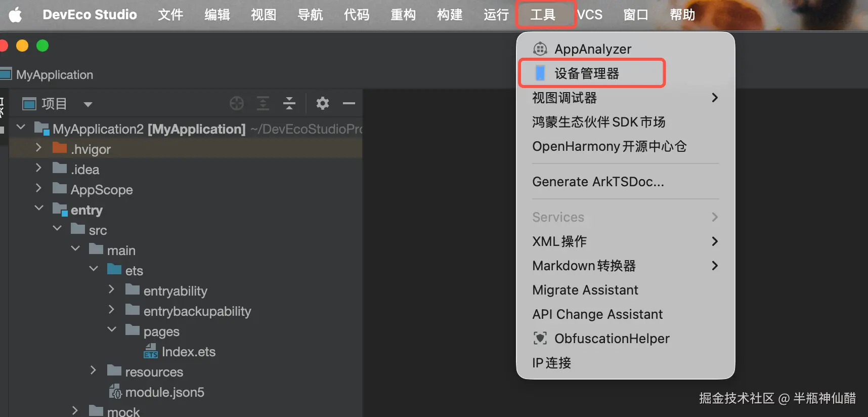Expand the entryability folder
This screenshot has width=868, height=417.
(112, 289)
